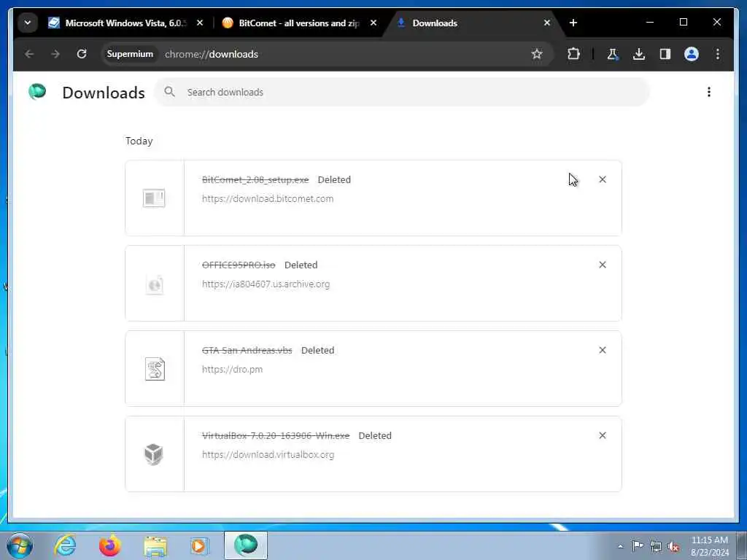This screenshot has width=747, height=560.
Task: Go back using the back arrow
Action: [29, 54]
